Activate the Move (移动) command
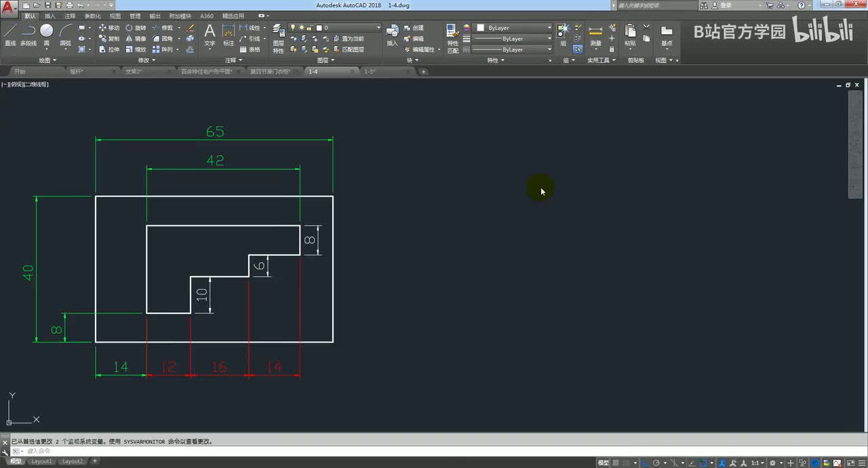Viewport: 868px width, 468px height. pyautogui.click(x=108, y=28)
